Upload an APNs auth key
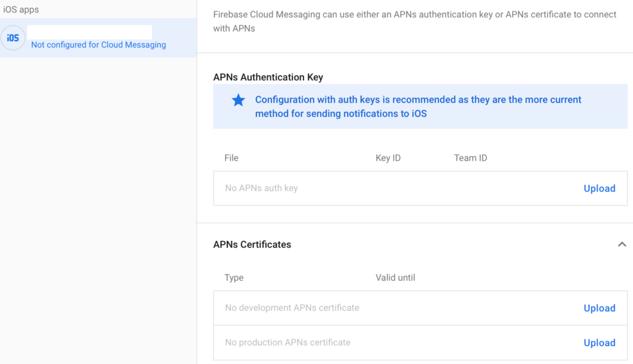The image size is (633, 364). [x=599, y=188]
